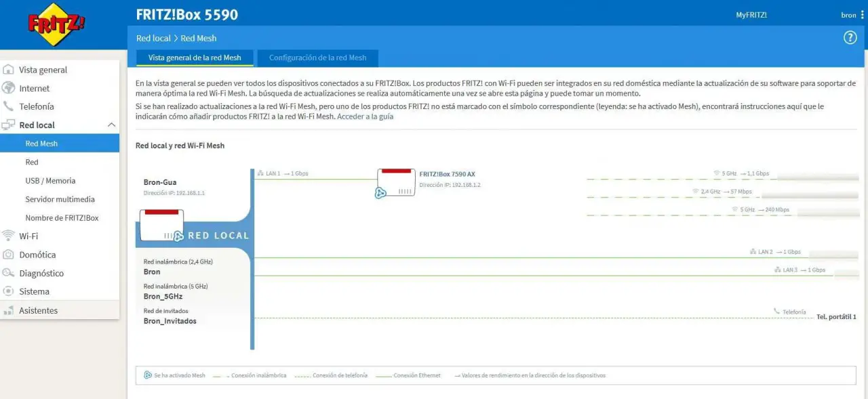This screenshot has width=868, height=399.
Task: Switch to Configuración de la red Mesh tab
Action: pyautogui.click(x=317, y=58)
